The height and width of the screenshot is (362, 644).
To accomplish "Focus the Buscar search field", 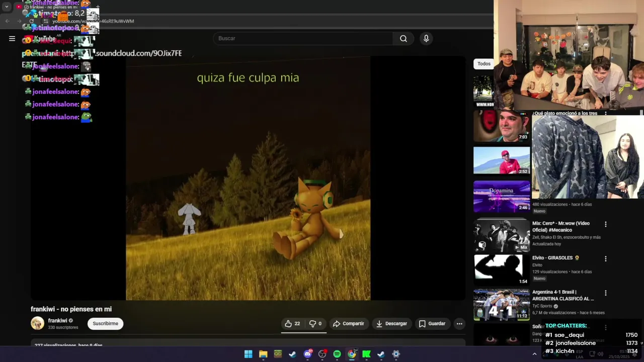I will point(303,39).
